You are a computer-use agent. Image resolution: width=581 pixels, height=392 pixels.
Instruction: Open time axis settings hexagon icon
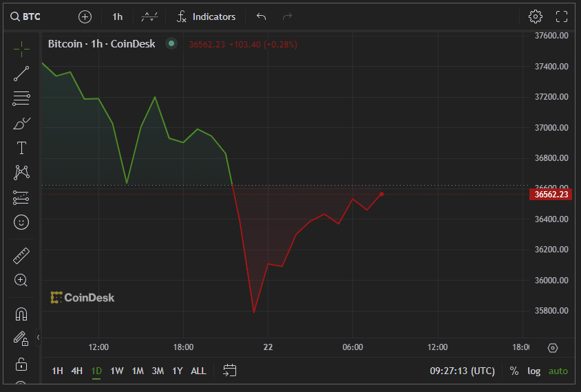[x=553, y=348]
